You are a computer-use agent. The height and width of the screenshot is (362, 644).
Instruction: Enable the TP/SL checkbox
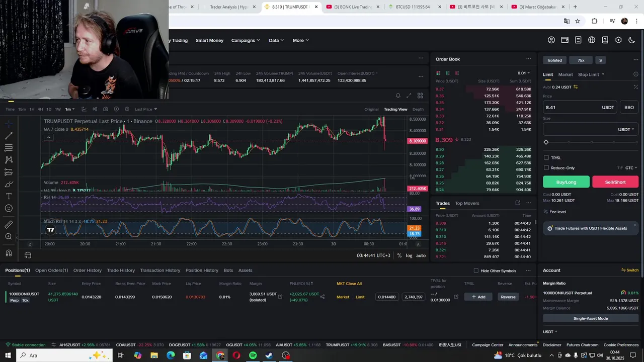(x=546, y=158)
